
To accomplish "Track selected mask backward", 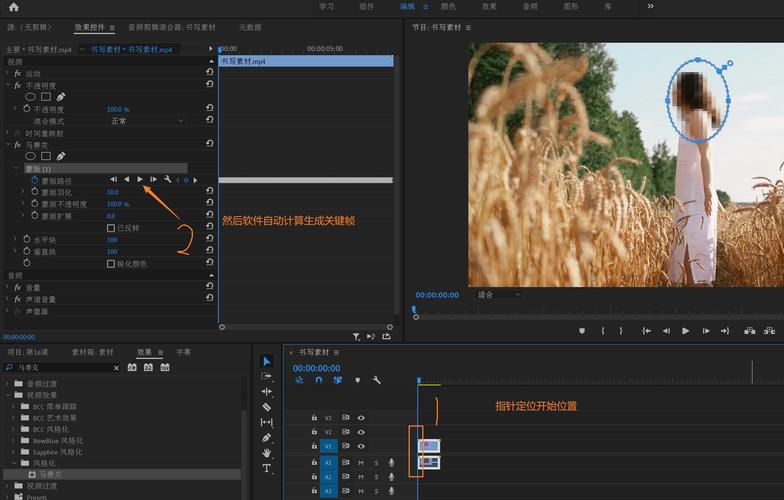I will click(127, 180).
